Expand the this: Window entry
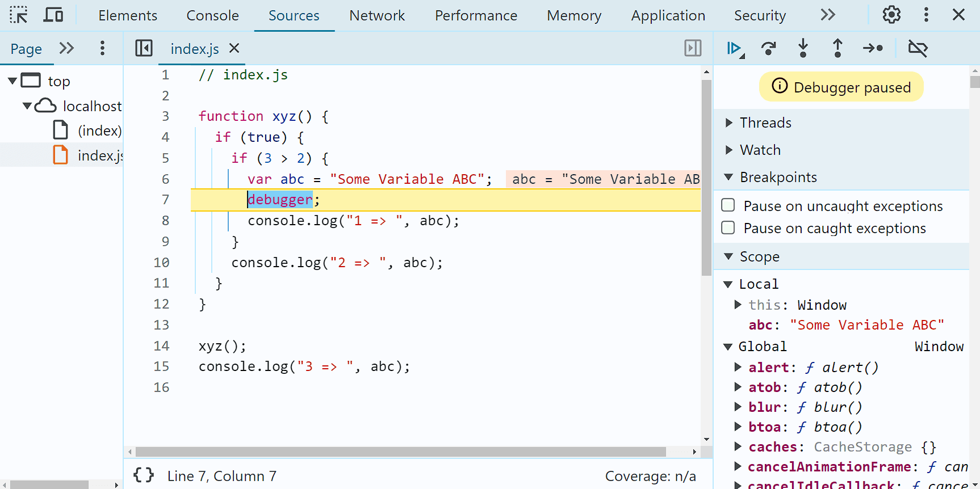This screenshot has height=489, width=980. point(738,305)
